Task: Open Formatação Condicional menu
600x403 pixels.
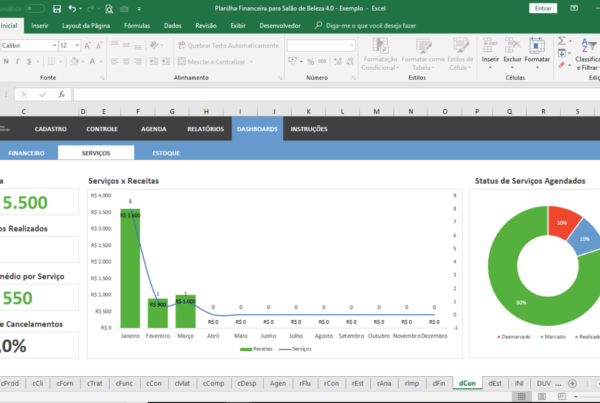Action: [380, 54]
